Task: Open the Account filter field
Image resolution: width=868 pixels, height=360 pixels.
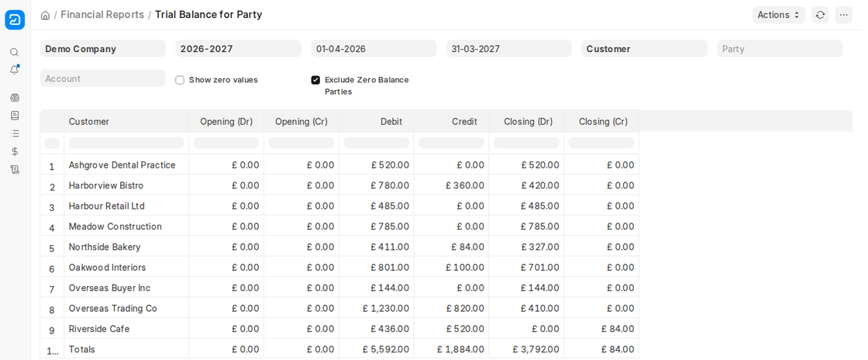Action: point(103,78)
